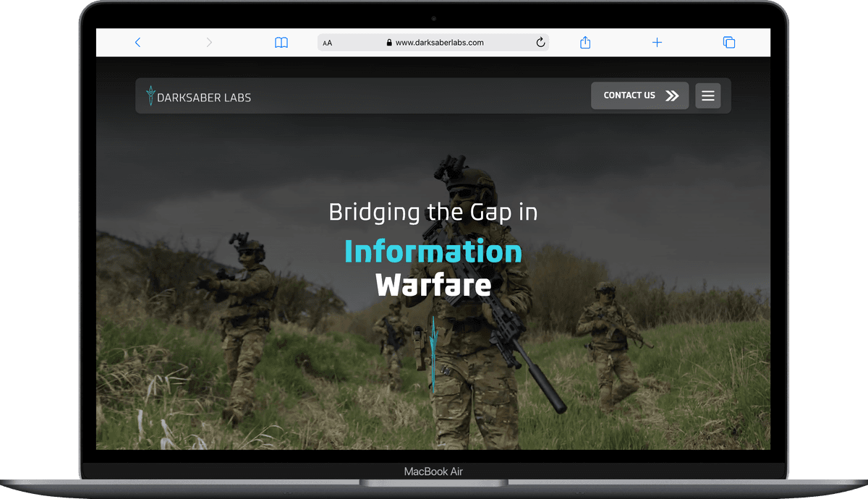Open the AA reader text options
Image resolution: width=868 pixels, height=499 pixels.
pos(328,43)
